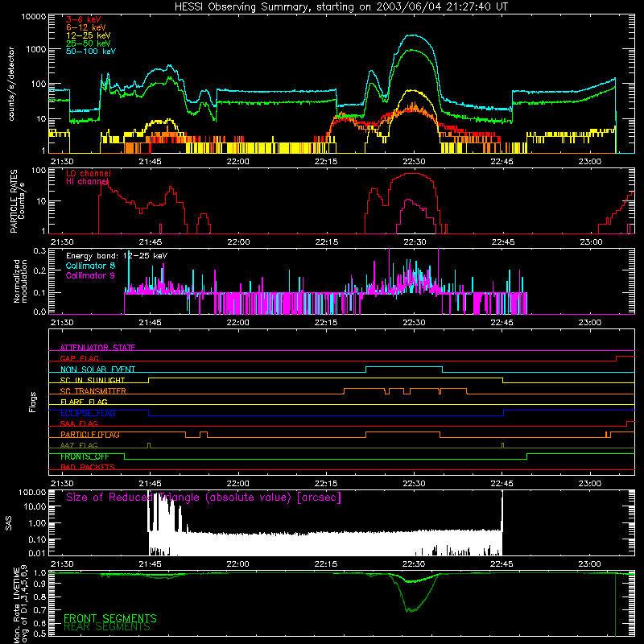Click the 12-25 keV legend label
Viewport: 644px width, 644px height.
point(89,35)
